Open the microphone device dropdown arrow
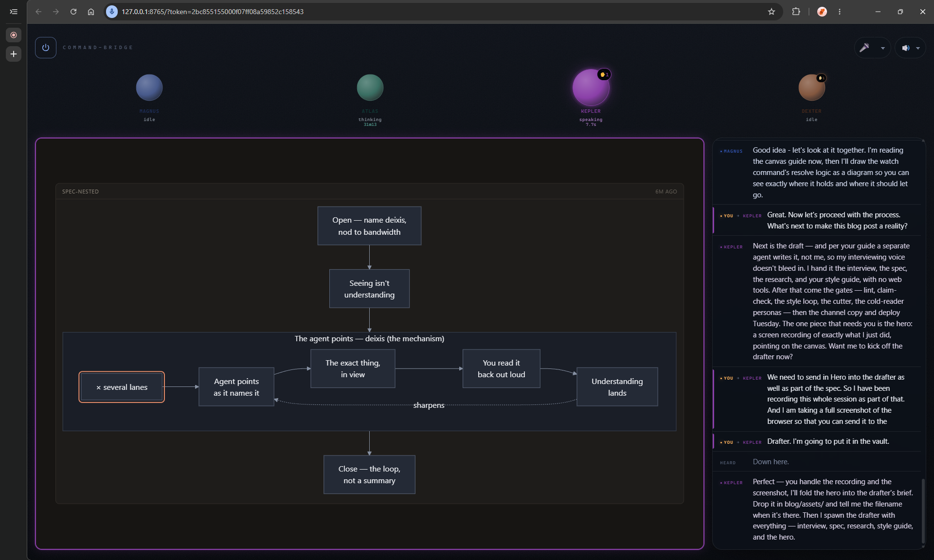The image size is (934, 560). pos(882,48)
